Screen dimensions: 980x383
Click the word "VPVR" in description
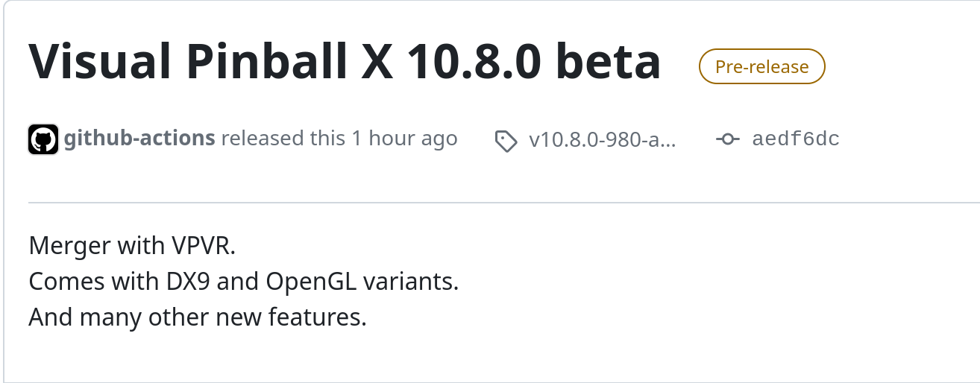[204, 245]
